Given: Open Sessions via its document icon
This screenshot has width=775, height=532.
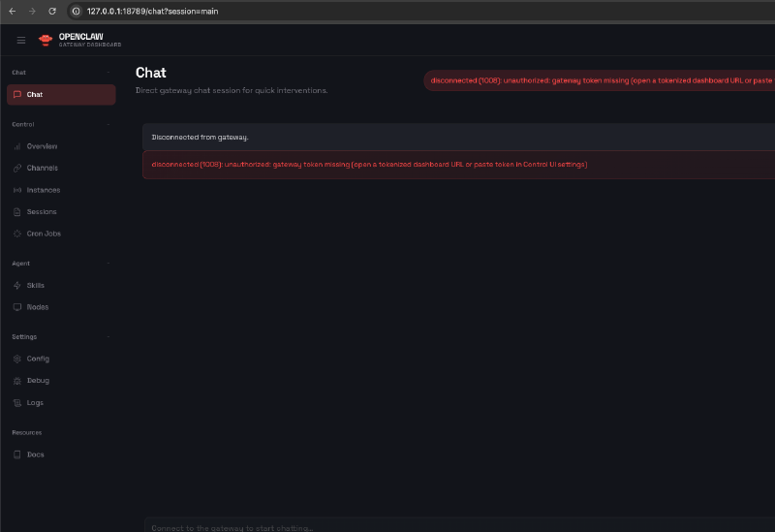Looking at the screenshot, I should [x=17, y=211].
